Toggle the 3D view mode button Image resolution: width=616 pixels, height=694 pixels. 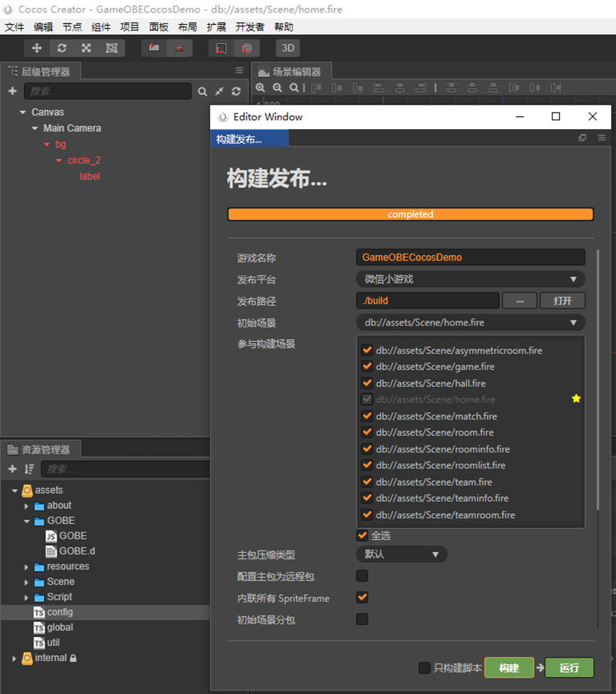288,48
